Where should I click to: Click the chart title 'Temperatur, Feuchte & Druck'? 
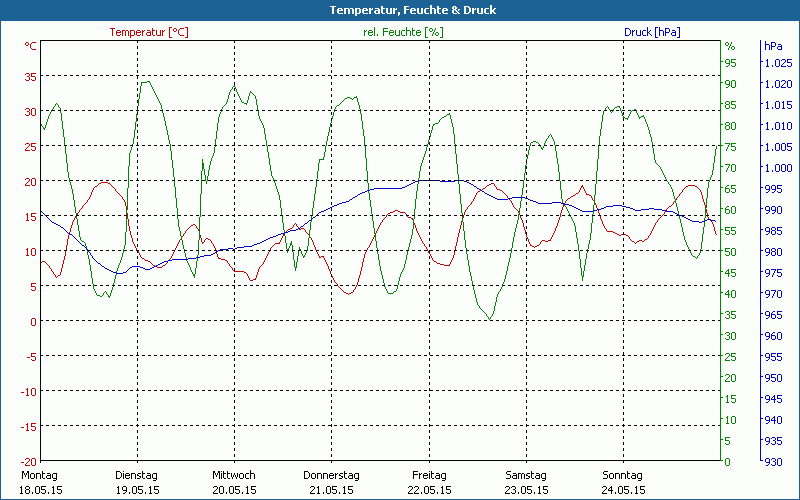click(x=413, y=10)
